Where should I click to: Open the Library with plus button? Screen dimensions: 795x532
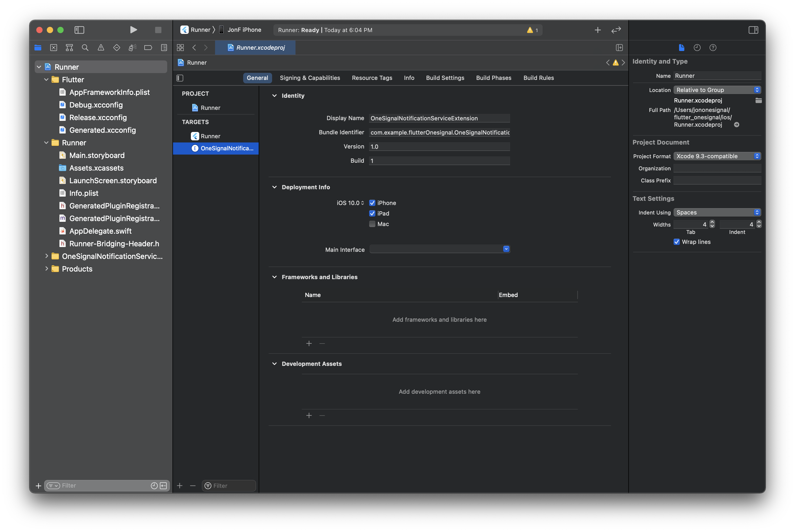[598, 30]
